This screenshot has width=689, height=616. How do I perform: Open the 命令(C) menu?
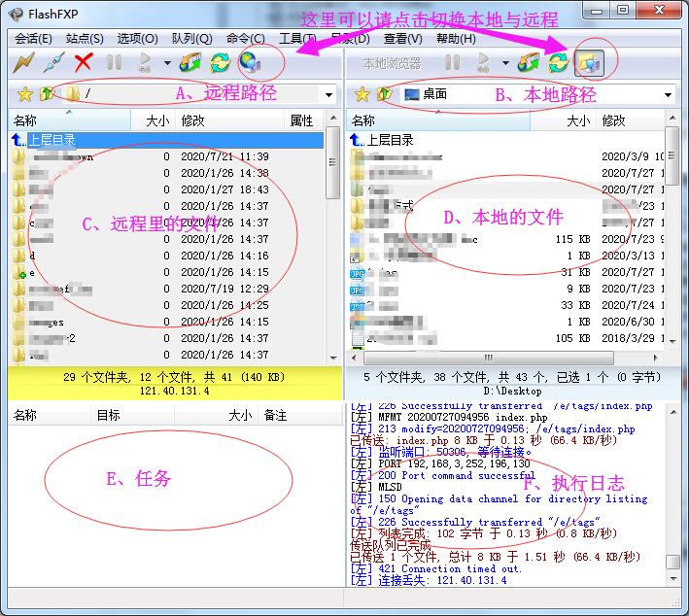246,39
